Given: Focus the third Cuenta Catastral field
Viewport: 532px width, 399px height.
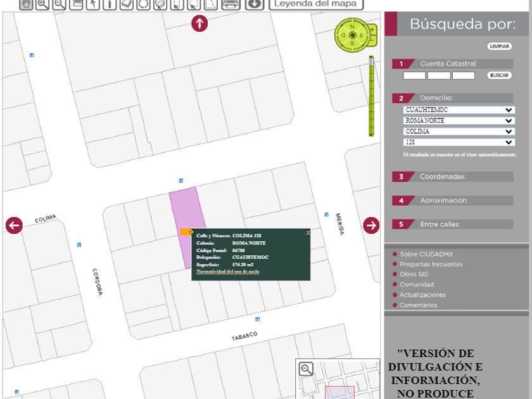Looking at the screenshot, I should click(464, 75).
